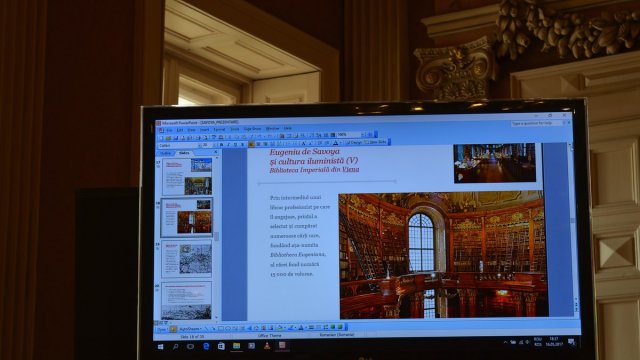
Task: Open the Insert menu
Action: pyautogui.click(x=204, y=130)
